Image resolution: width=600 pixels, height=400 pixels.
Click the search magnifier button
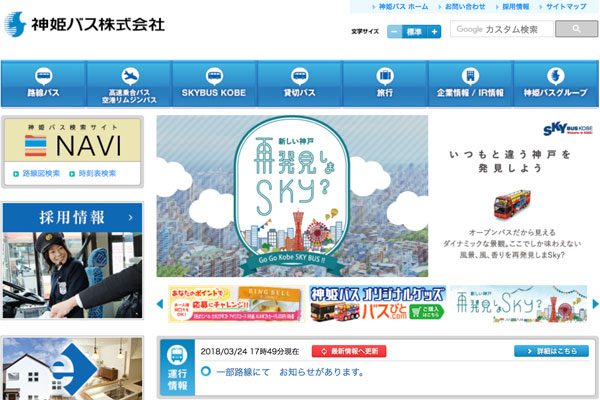pos(576,29)
